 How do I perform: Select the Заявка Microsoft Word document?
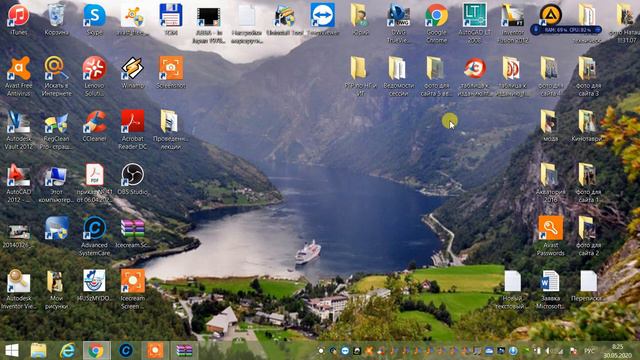pyautogui.click(x=550, y=289)
